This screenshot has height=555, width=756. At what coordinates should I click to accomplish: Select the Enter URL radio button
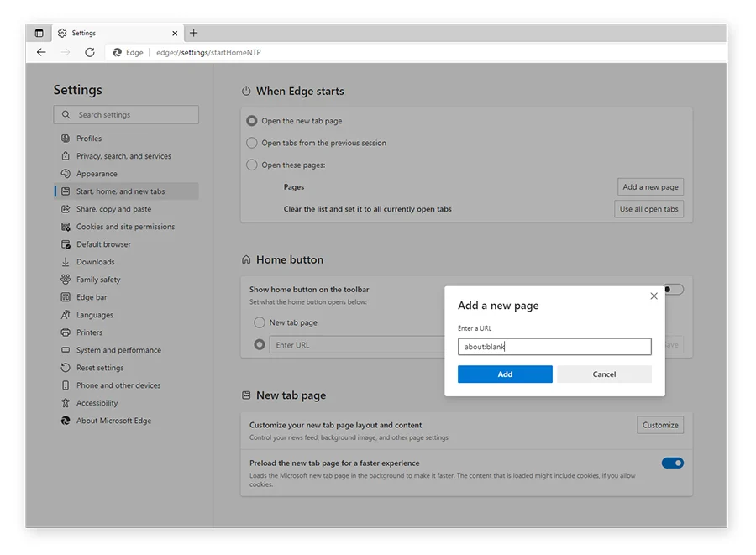point(260,344)
